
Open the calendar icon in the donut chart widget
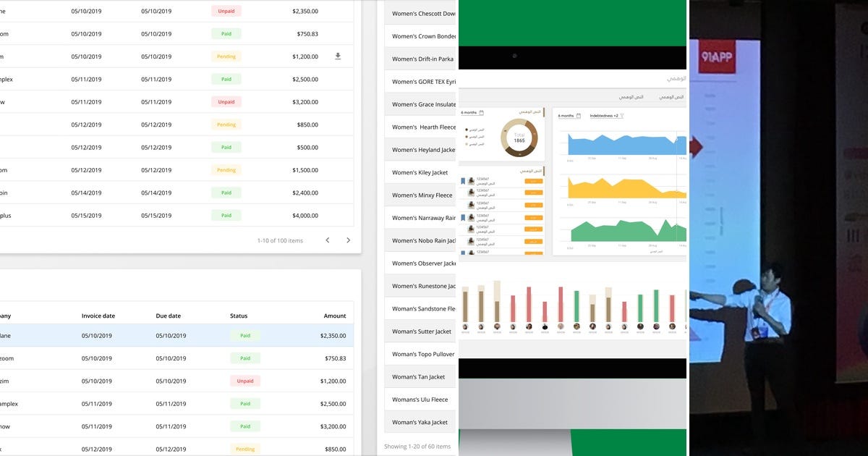(481, 113)
